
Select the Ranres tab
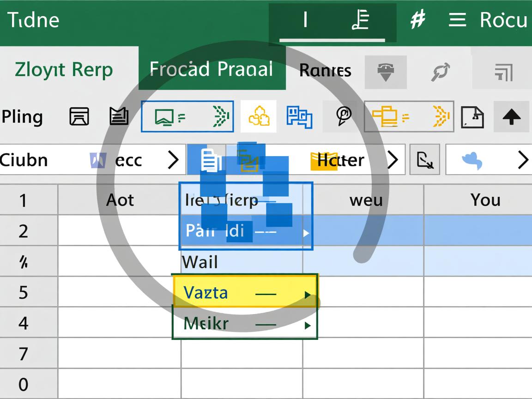pos(325,70)
